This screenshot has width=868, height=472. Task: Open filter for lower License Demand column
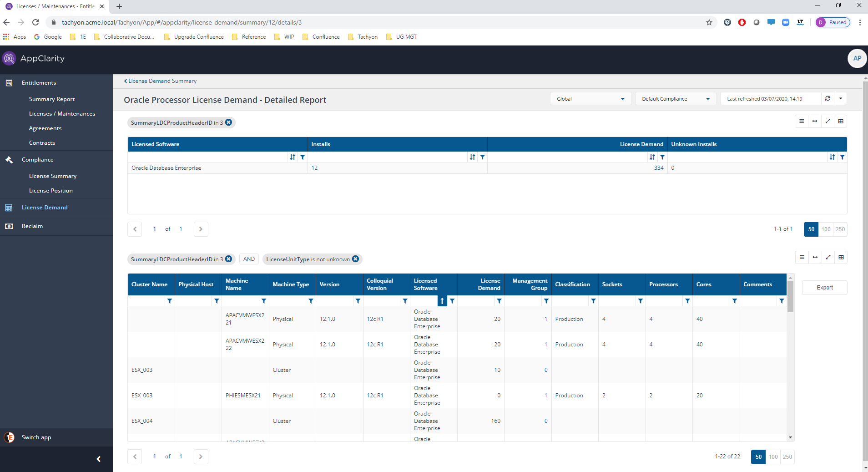click(x=500, y=301)
